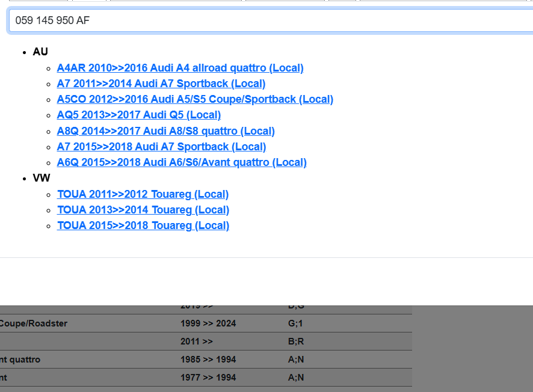This screenshot has height=392, width=533.
Task: Click the Coupe/Roadster model cell in the table
Action: coord(34,323)
